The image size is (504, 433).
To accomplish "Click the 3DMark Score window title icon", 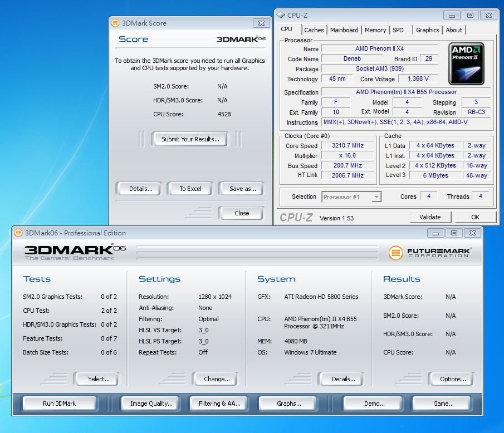I will click(115, 23).
